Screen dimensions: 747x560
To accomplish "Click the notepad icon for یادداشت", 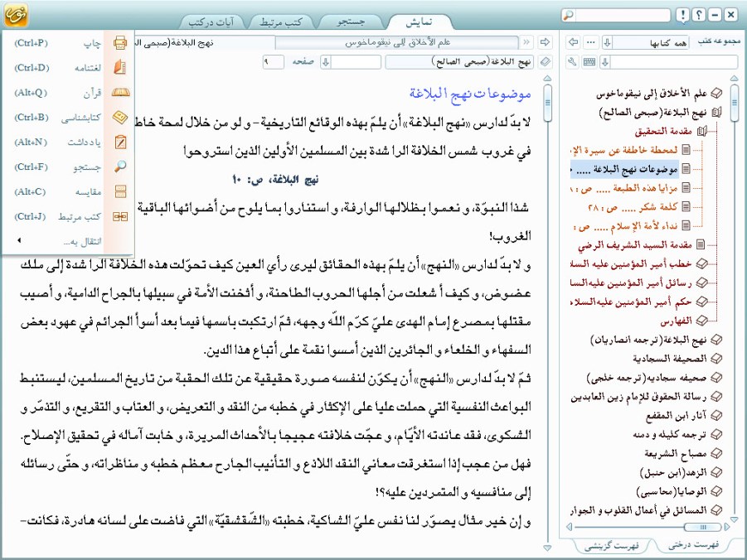I will tap(120, 142).
